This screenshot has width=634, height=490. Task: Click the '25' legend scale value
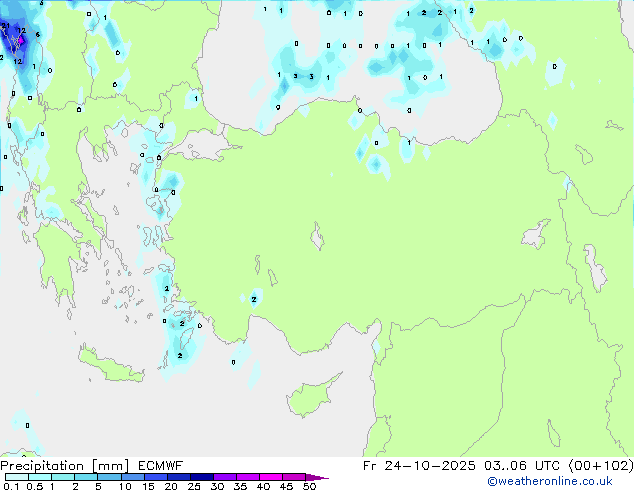[194, 486]
